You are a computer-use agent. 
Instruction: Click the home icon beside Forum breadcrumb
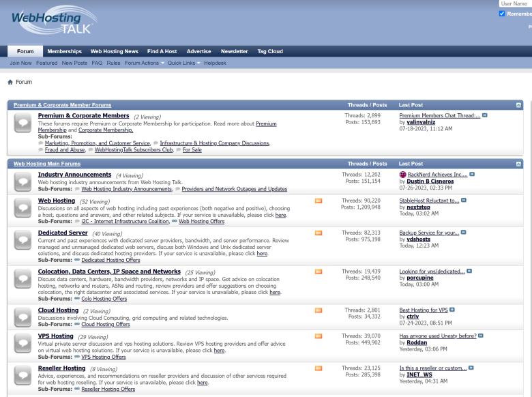[x=10, y=82]
